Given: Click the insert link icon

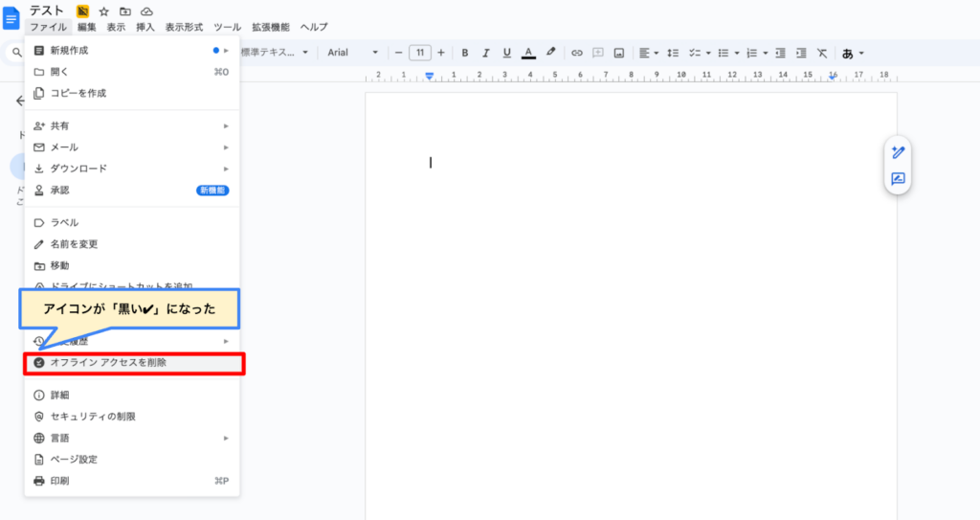Looking at the screenshot, I should pos(577,53).
